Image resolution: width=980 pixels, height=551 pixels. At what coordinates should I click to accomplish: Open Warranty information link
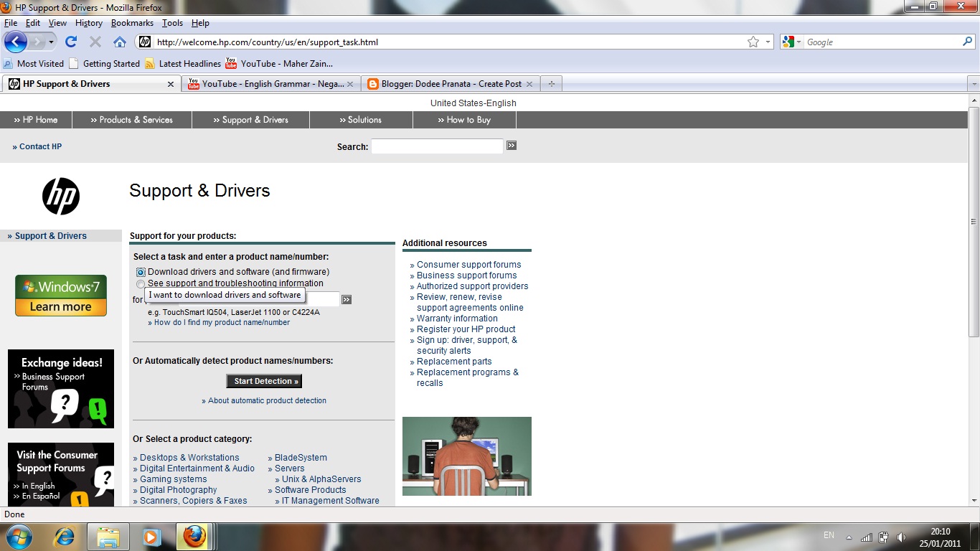pos(457,319)
